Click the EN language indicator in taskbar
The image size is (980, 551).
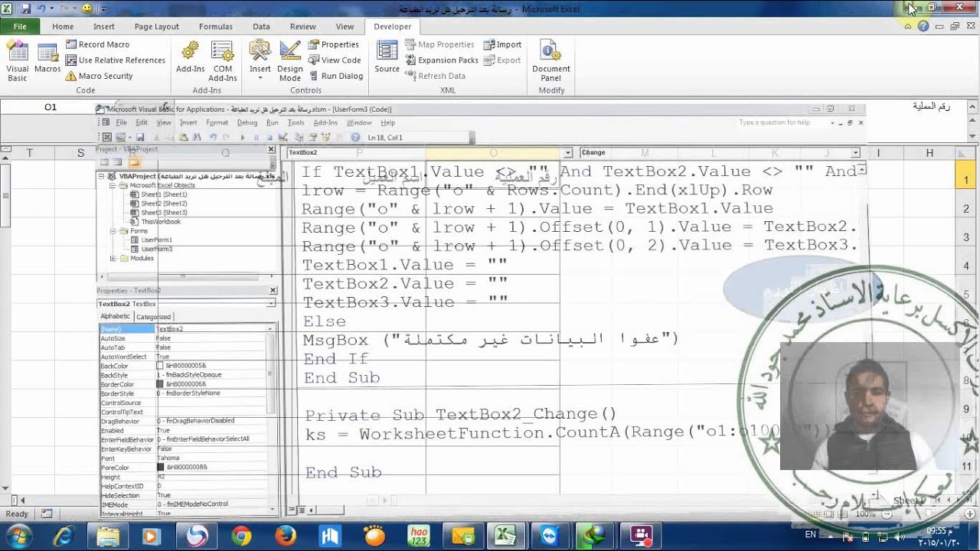[x=811, y=535]
